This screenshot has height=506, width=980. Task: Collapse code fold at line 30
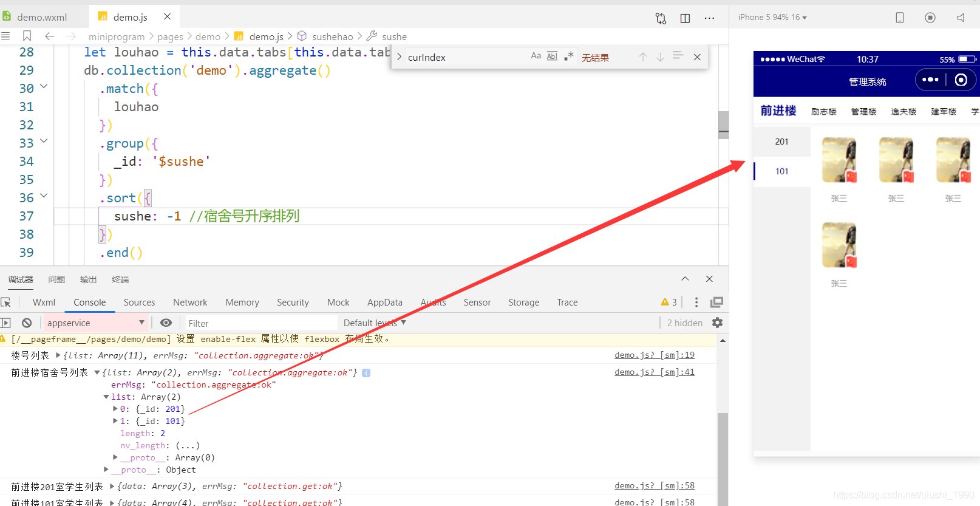(x=44, y=87)
